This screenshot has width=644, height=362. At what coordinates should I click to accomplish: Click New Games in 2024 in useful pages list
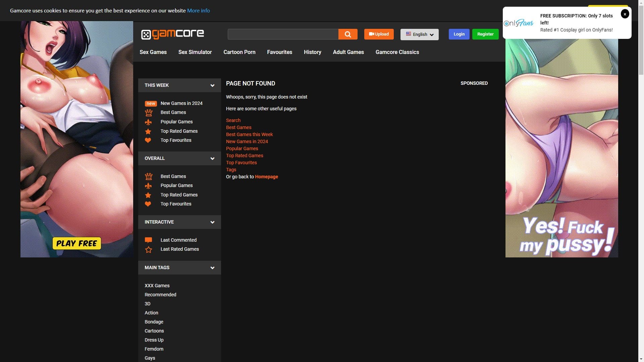[247, 141]
